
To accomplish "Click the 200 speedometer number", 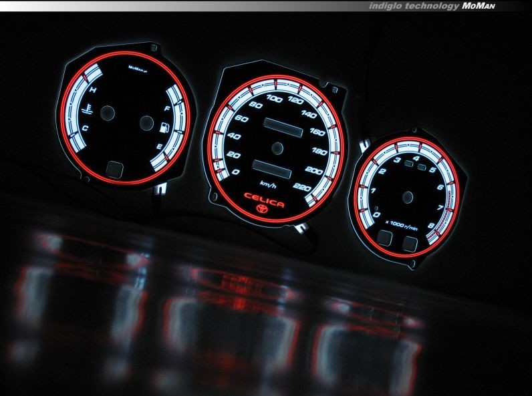I will [314, 170].
